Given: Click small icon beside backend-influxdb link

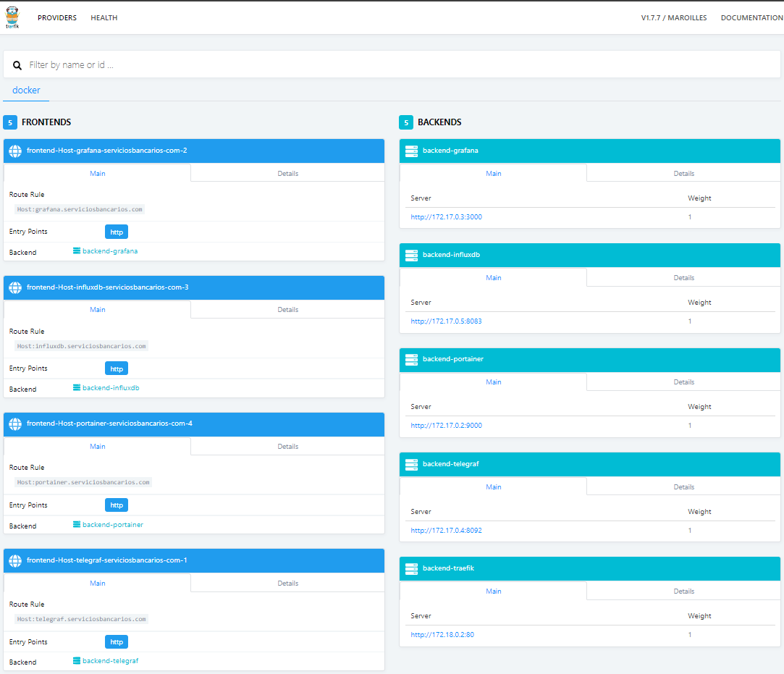Looking at the screenshot, I should pos(77,387).
